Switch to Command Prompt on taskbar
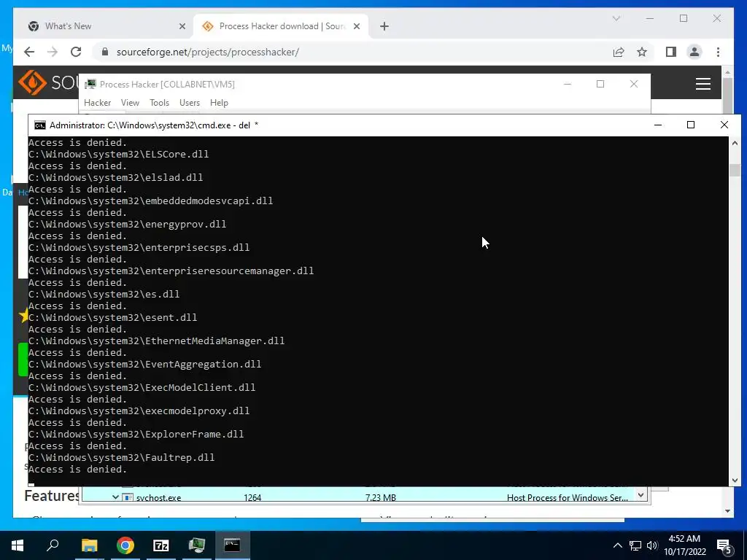747x560 pixels. 232,545
